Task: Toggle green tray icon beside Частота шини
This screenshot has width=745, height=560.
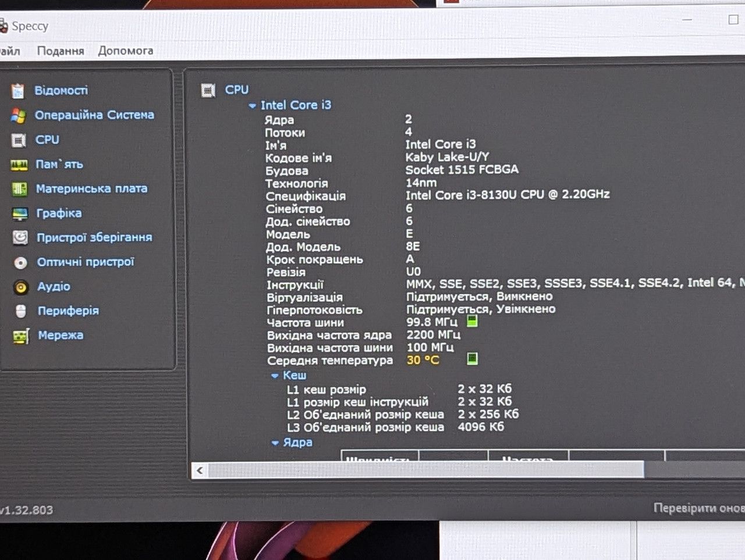Action: click(x=472, y=321)
